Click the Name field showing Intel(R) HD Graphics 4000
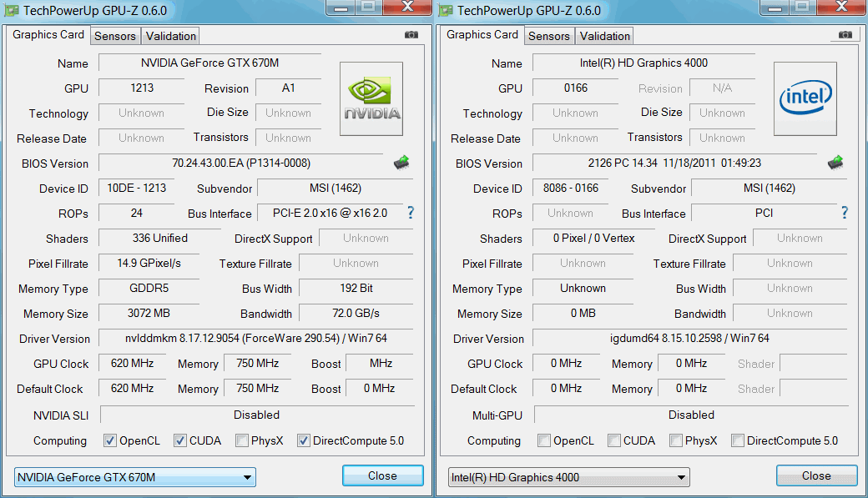 (x=643, y=63)
